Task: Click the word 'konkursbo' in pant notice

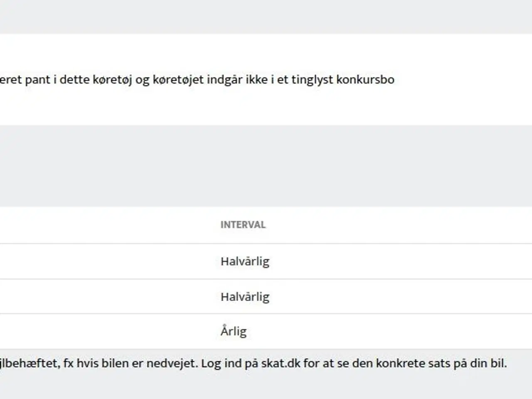Action: [x=365, y=79]
